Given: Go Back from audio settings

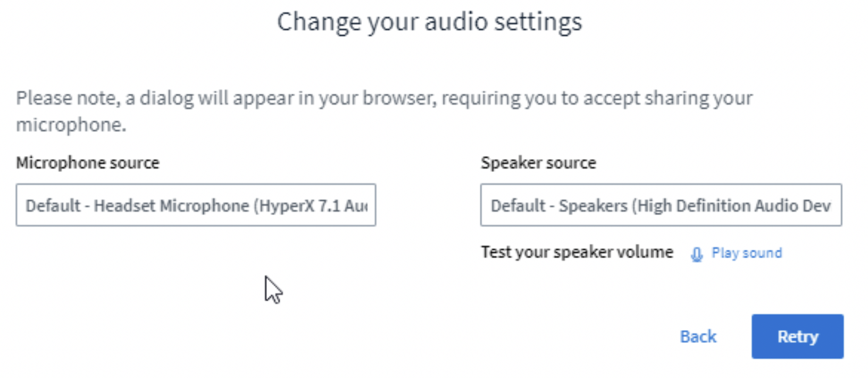Looking at the screenshot, I should point(698,336).
